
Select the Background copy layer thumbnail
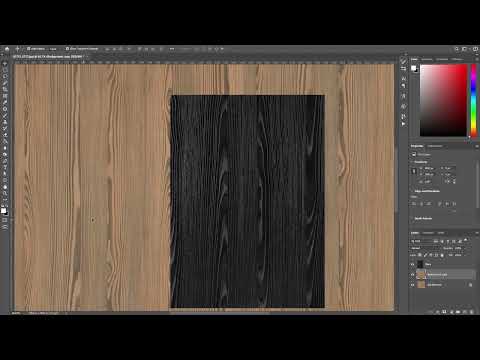[421, 275]
